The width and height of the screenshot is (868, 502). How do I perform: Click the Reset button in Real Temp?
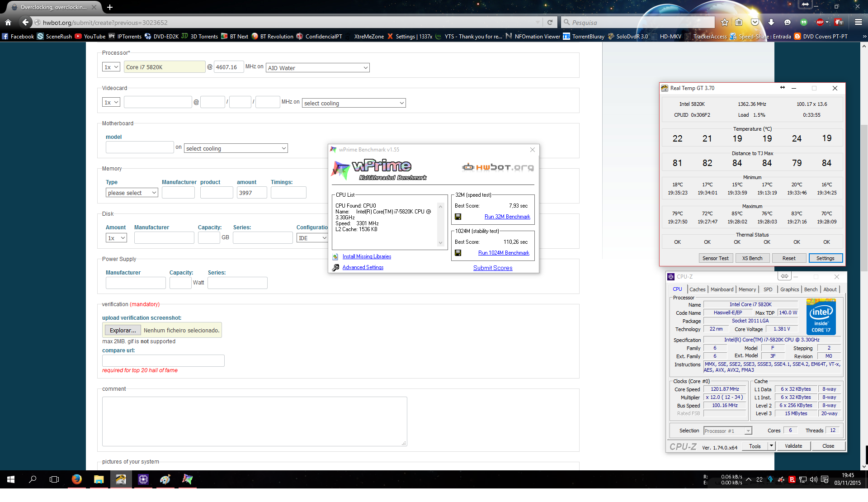coord(789,258)
